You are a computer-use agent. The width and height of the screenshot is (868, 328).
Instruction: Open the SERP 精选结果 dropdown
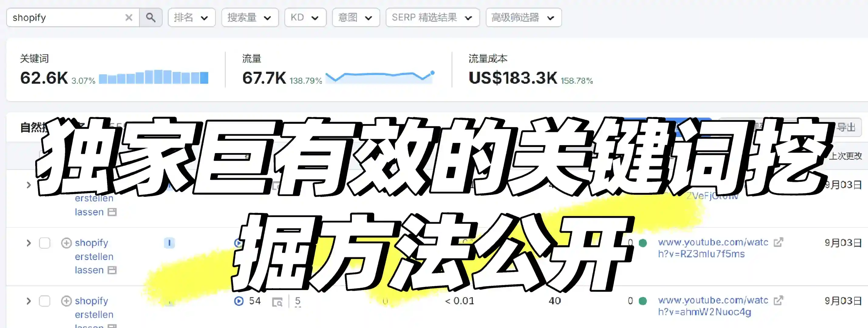(x=432, y=18)
